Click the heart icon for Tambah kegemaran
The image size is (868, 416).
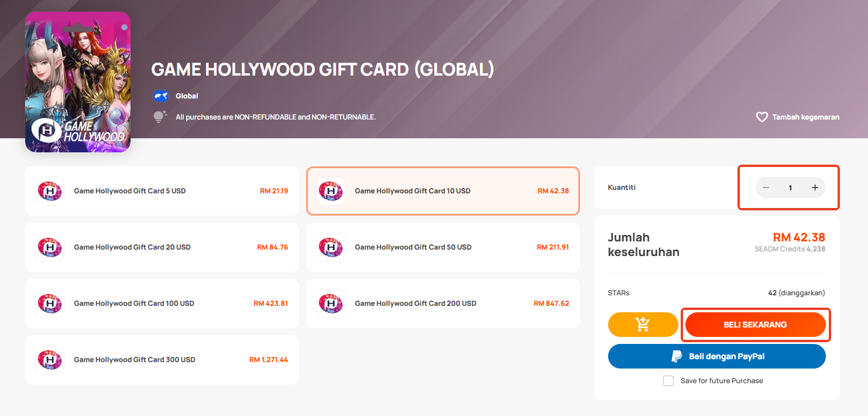coord(761,117)
